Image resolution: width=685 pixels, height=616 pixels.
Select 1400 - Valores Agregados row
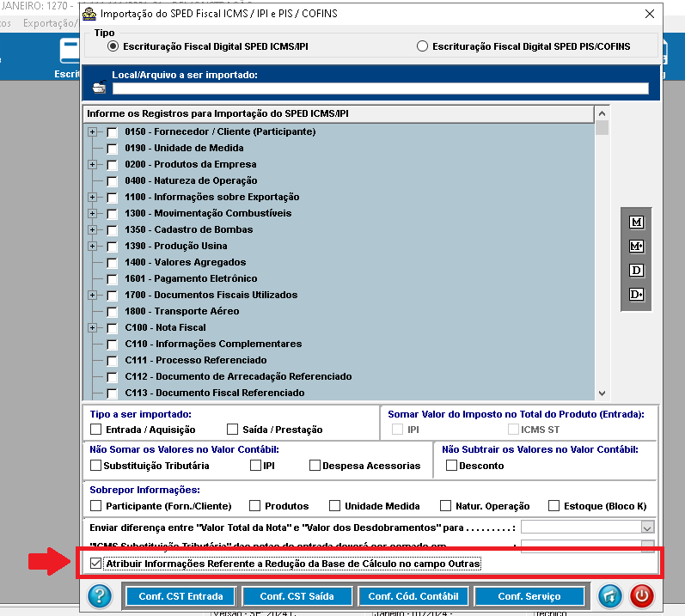pyautogui.click(x=186, y=262)
